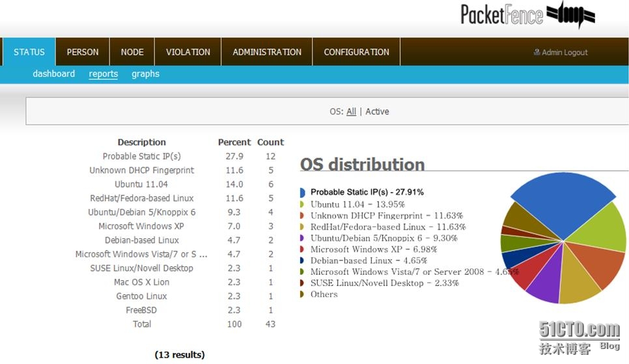Screen dimensions: 629x364
Task: Click the truncated Microsoft Windows Vista/7 table entry
Action: (141, 255)
